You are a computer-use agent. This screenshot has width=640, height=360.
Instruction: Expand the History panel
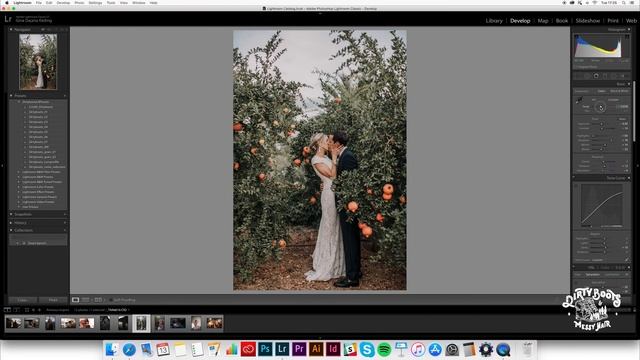[x=11, y=223]
